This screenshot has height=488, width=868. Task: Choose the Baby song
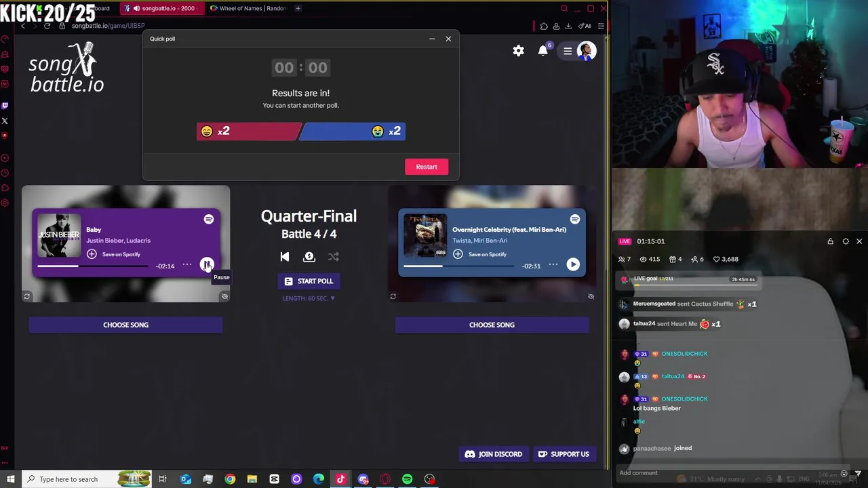tap(125, 325)
